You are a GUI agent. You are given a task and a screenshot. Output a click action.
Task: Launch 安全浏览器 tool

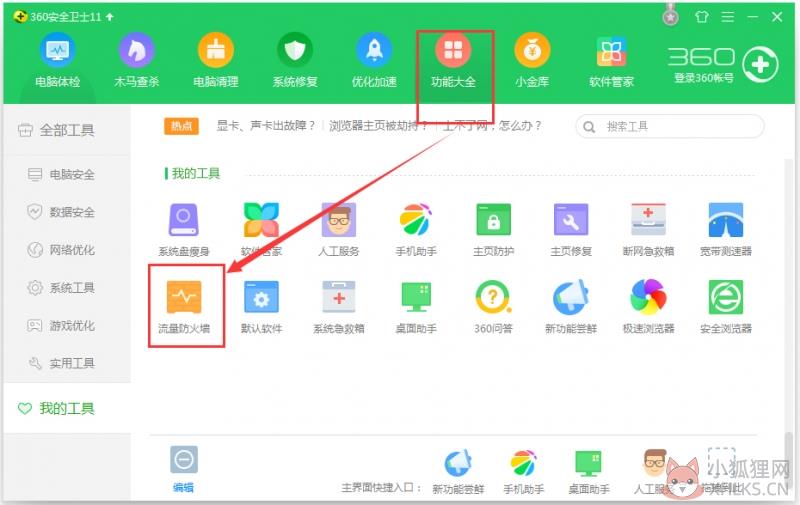point(726,307)
